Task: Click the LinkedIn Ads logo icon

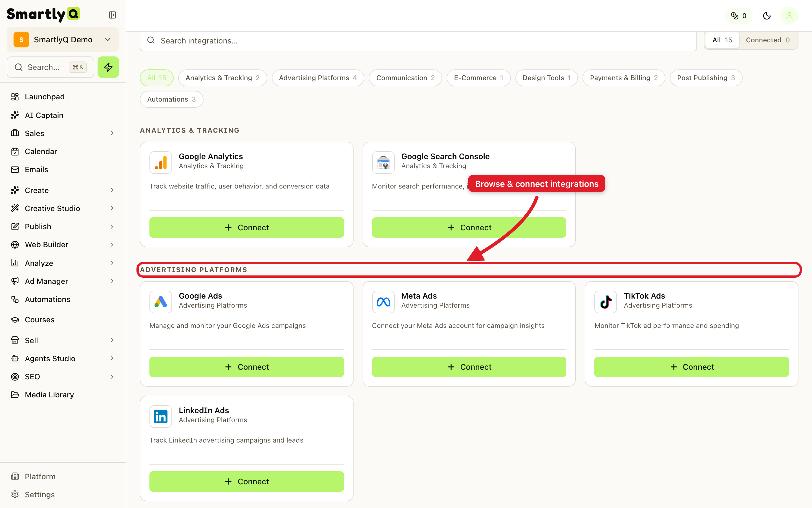Action: 161,417
